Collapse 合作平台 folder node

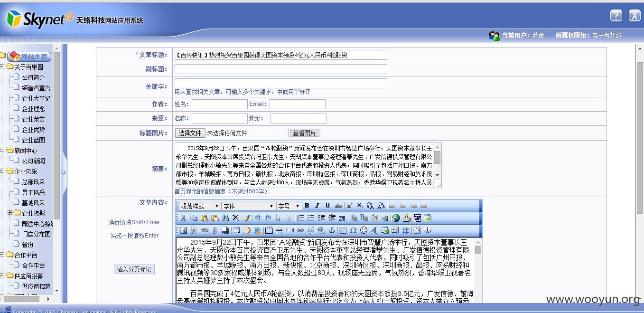tap(2, 255)
